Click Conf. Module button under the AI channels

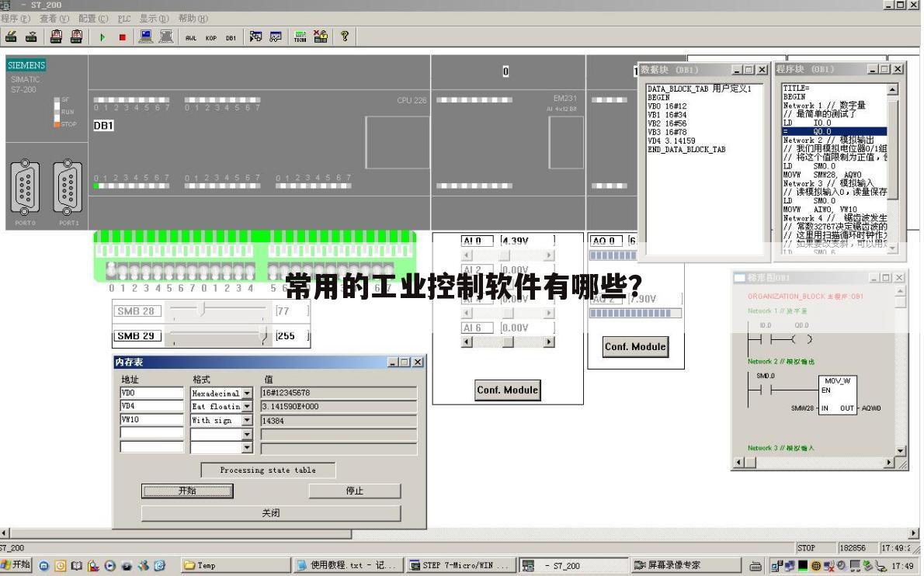coord(507,390)
